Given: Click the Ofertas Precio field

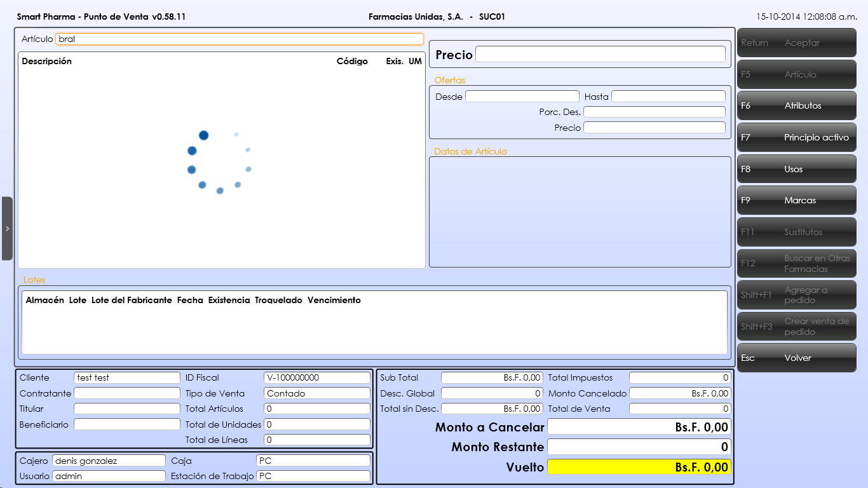Looking at the screenshot, I should pyautogui.click(x=654, y=128).
